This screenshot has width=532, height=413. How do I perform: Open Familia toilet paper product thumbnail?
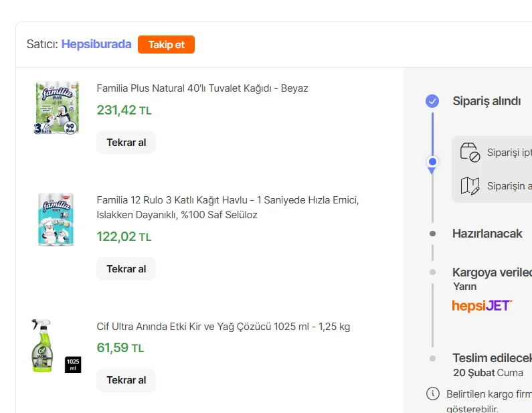coord(57,108)
